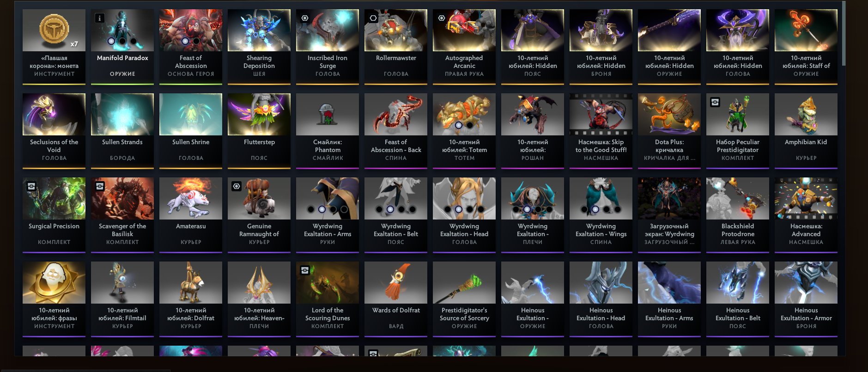Click the socket icon on Rollermawster

pyautogui.click(x=373, y=18)
